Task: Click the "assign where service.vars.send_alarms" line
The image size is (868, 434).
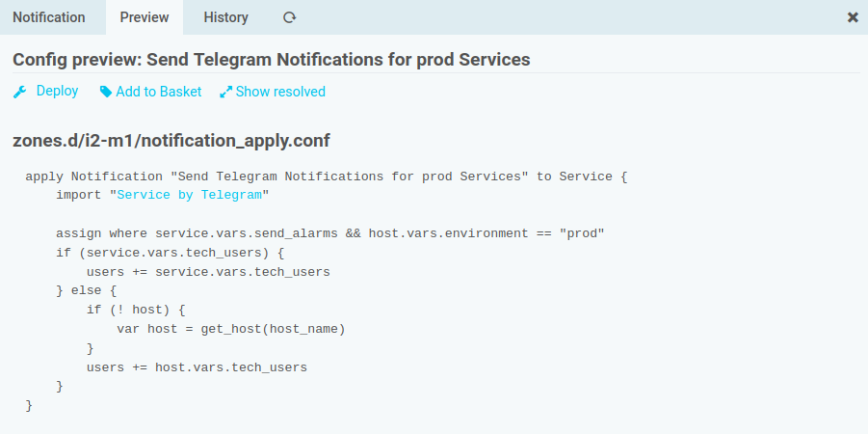Action: [329, 234]
